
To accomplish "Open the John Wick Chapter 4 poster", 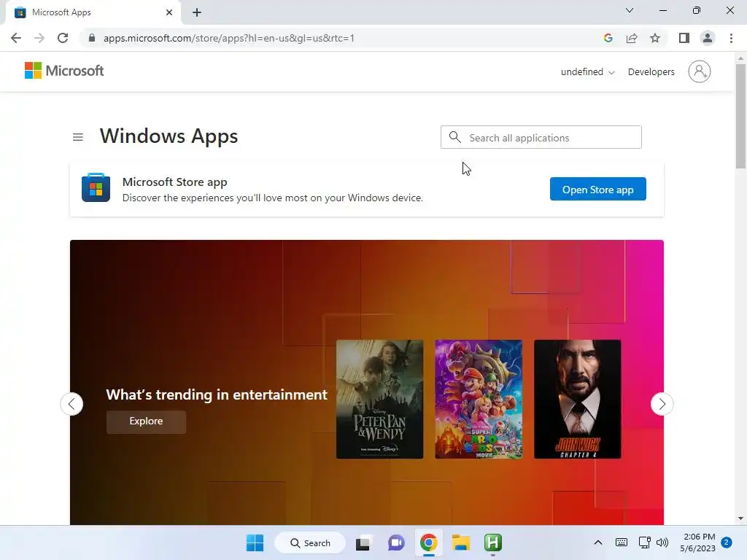I will pyautogui.click(x=578, y=399).
